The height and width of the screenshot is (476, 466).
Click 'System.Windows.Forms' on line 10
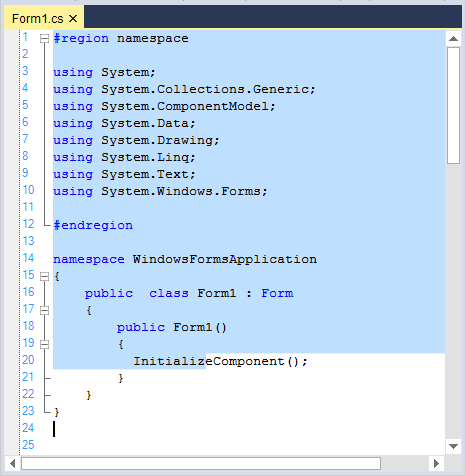(x=182, y=192)
